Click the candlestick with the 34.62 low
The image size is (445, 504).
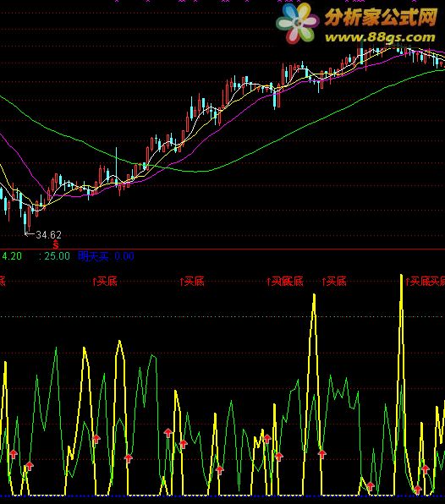25,222
